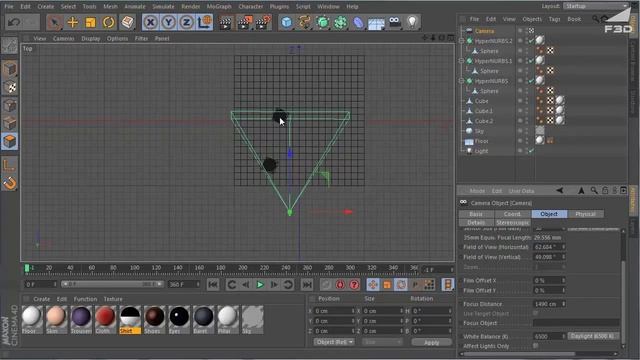Toggle the coordinate system icon
Image resolution: width=640 pixels, height=360 pixels.
click(x=204, y=22)
